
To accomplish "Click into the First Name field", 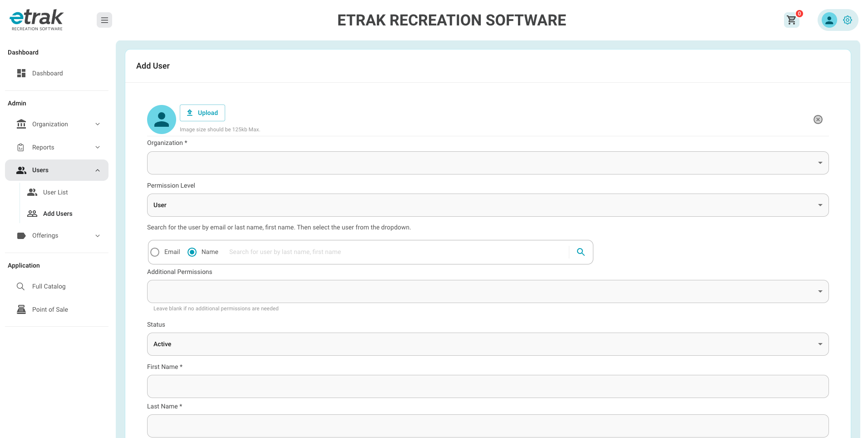I will [x=488, y=386].
